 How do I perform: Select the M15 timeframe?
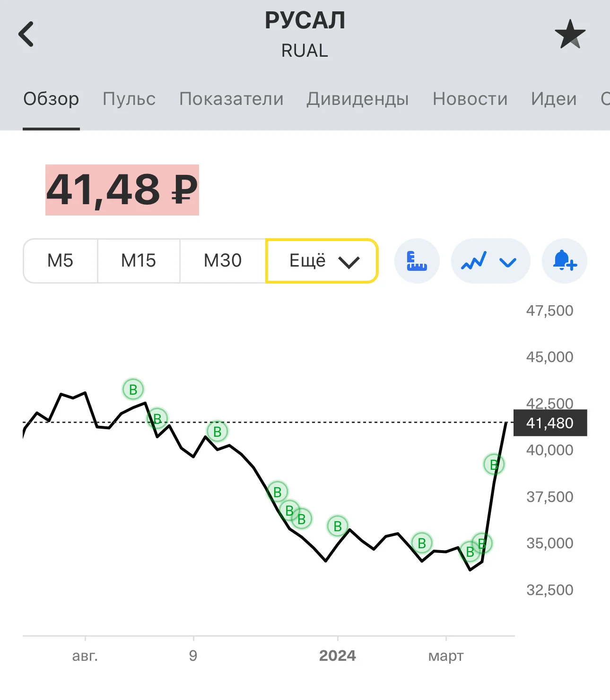(139, 261)
